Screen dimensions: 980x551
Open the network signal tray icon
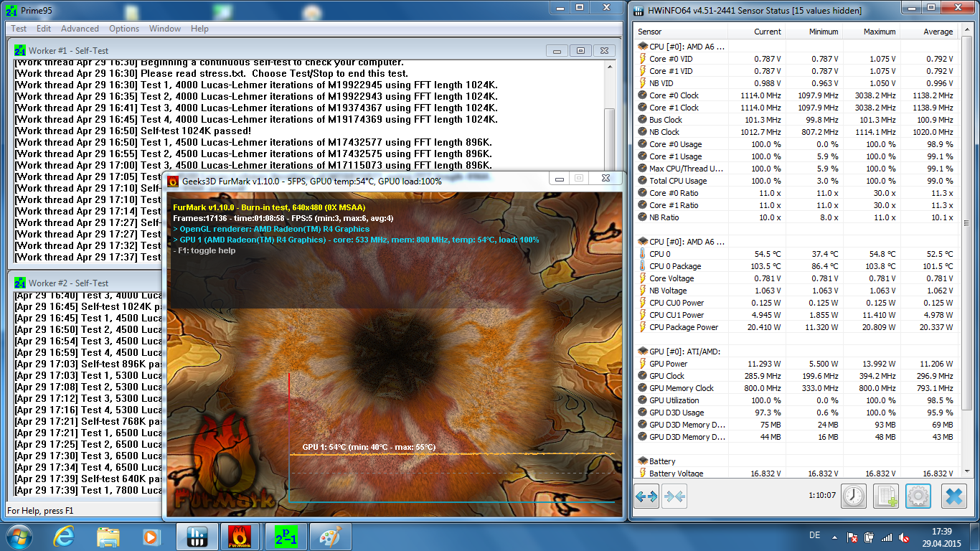[887, 537]
